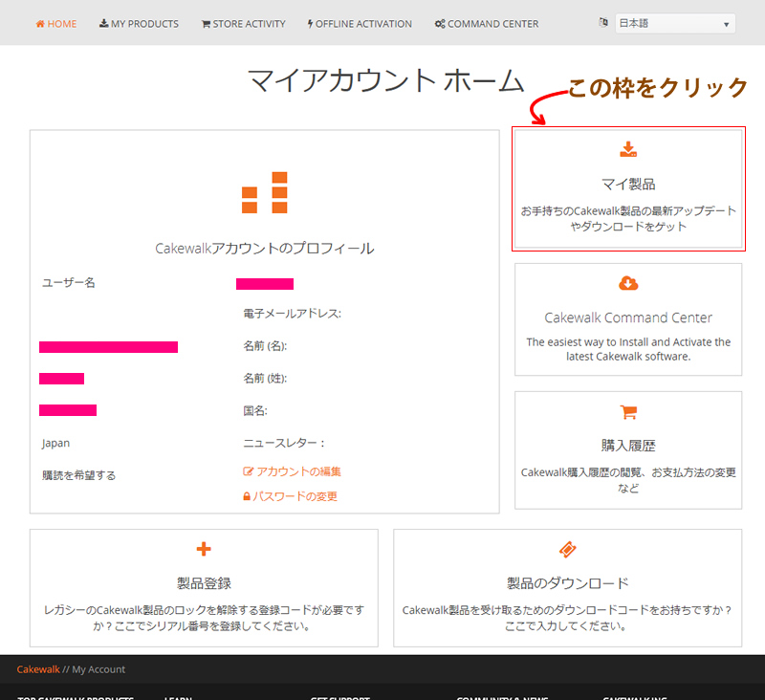Click パスワードの変更 link

[291, 496]
